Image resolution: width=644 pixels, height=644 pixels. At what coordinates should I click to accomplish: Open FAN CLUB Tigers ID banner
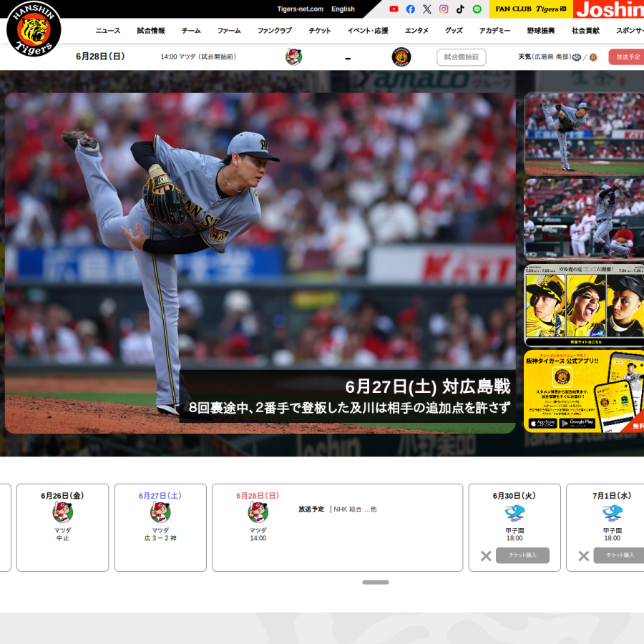click(531, 9)
